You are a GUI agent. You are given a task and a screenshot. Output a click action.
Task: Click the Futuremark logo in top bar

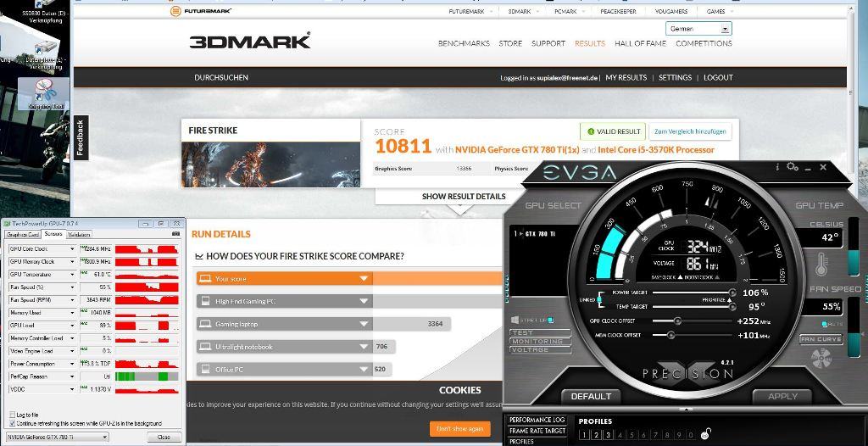coord(202,11)
